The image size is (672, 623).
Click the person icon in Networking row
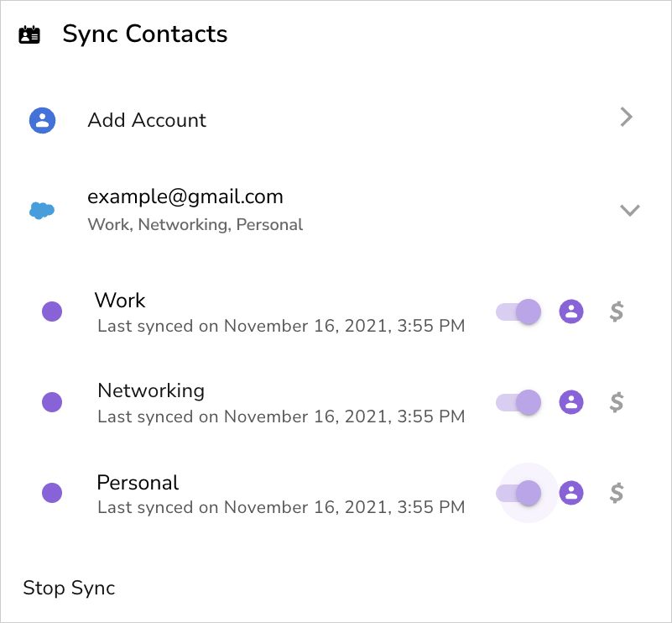[571, 402]
